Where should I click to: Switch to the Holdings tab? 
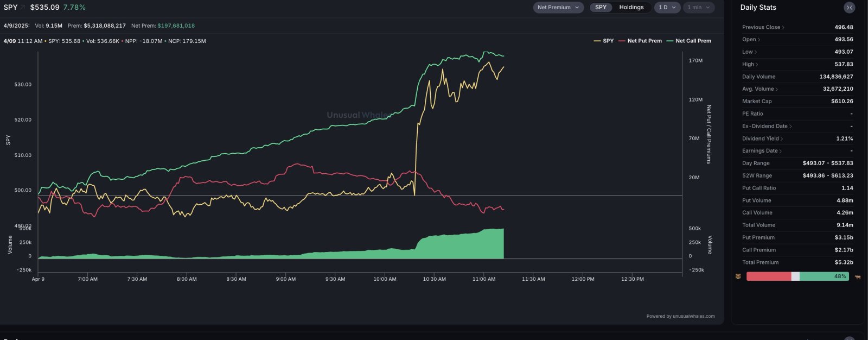click(x=631, y=8)
